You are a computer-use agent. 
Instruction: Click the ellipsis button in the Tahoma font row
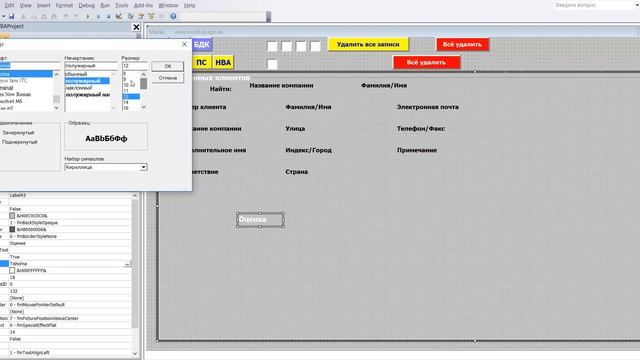tap(127, 264)
